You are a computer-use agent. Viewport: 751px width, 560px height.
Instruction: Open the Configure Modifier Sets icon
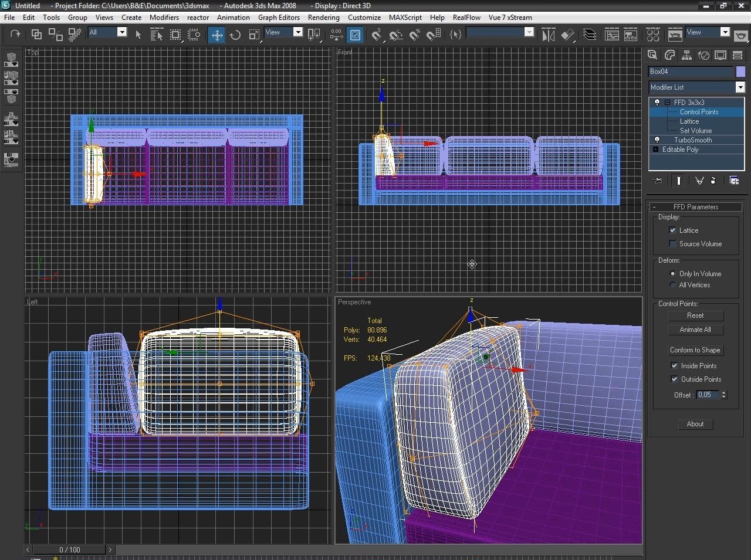click(x=734, y=181)
